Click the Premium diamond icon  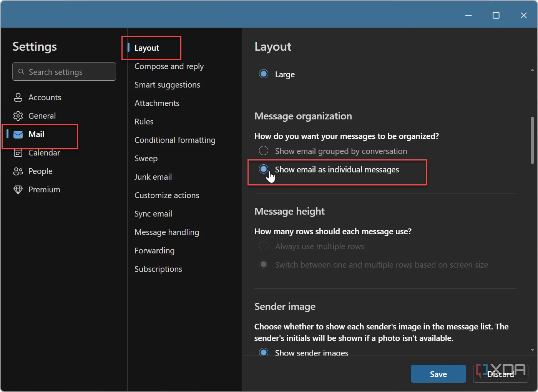tap(18, 190)
